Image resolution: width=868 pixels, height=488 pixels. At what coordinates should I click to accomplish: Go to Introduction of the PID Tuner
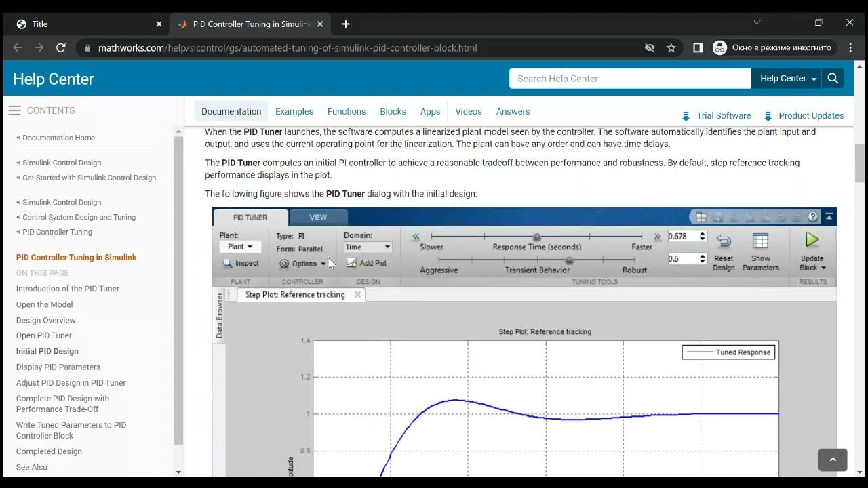[x=68, y=289]
